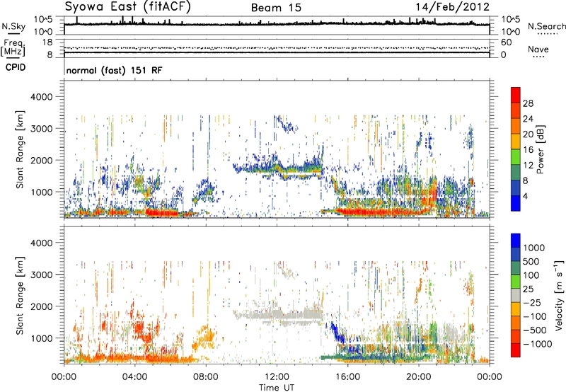This screenshot has width=566, height=392.
Task: Click the gray segment of Velocity colorbar
Action: click(x=516, y=295)
